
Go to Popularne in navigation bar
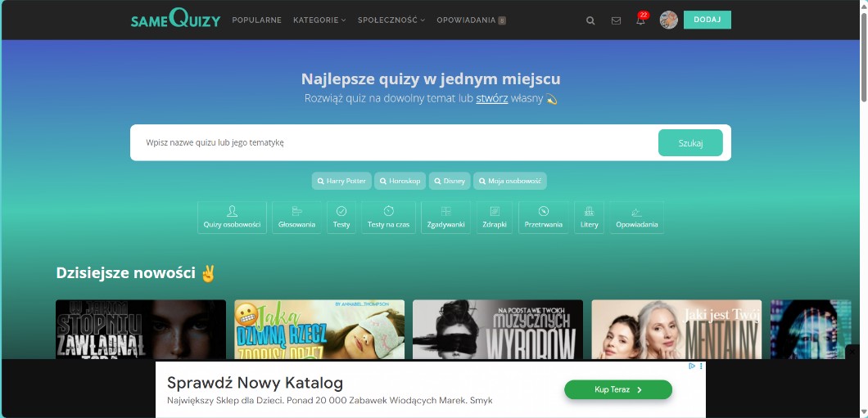click(256, 20)
